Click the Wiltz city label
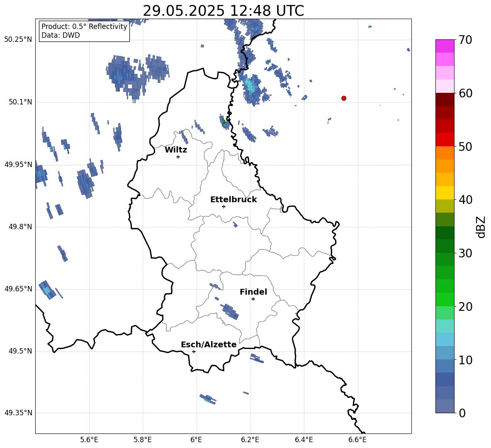Image resolution: width=491 pixels, height=448 pixels. pyautogui.click(x=176, y=150)
